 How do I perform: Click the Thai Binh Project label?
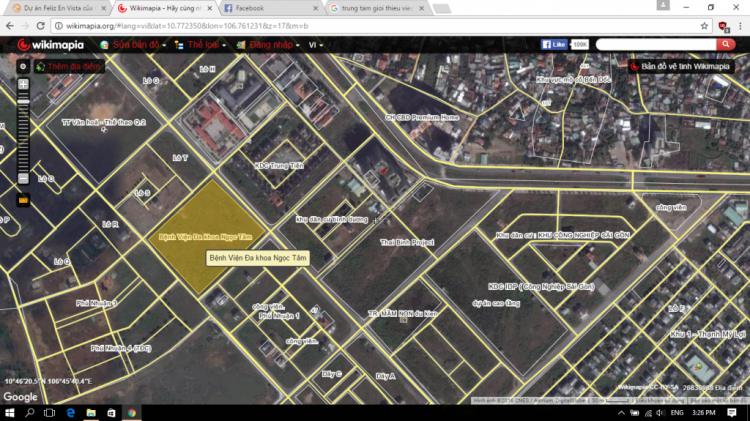[407, 243]
